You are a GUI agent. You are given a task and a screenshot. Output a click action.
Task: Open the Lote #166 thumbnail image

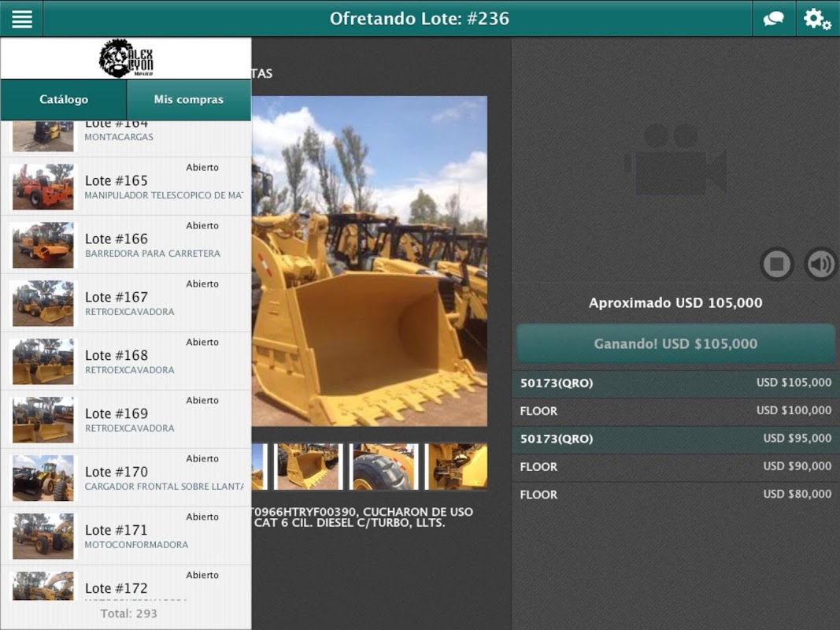coord(43,246)
